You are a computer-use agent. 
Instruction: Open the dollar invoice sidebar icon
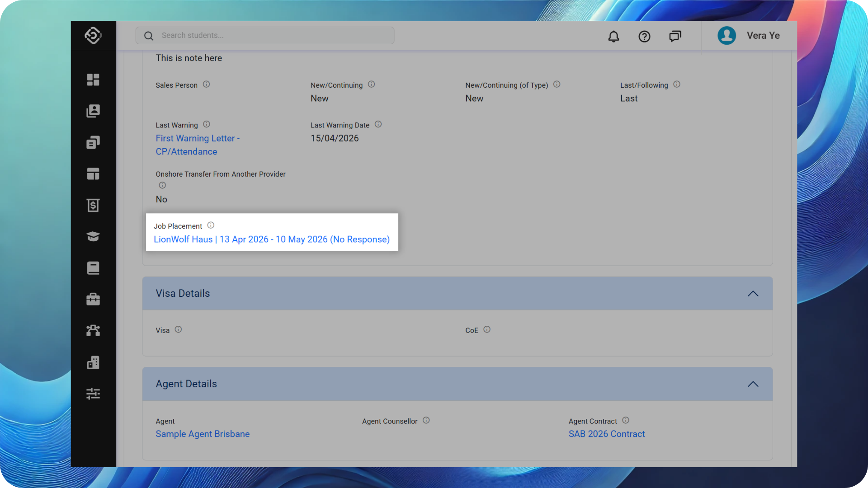coord(93,205)
